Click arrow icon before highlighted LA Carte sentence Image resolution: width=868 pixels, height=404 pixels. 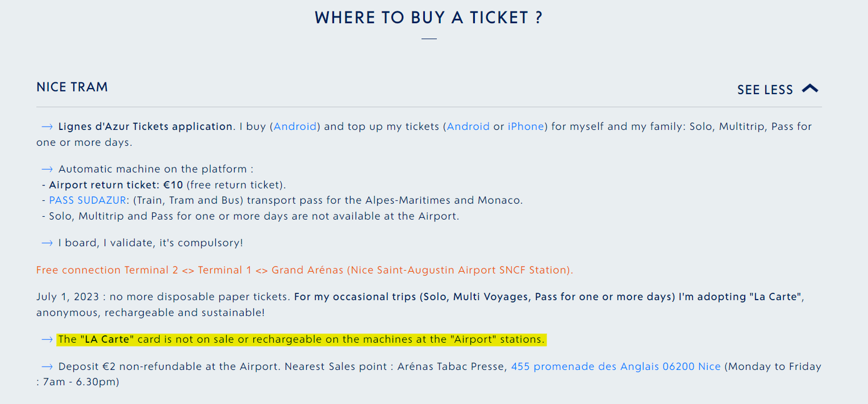47,339
